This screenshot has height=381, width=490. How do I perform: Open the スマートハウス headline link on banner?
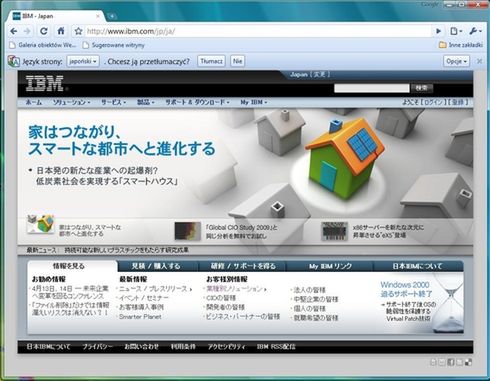106,176
